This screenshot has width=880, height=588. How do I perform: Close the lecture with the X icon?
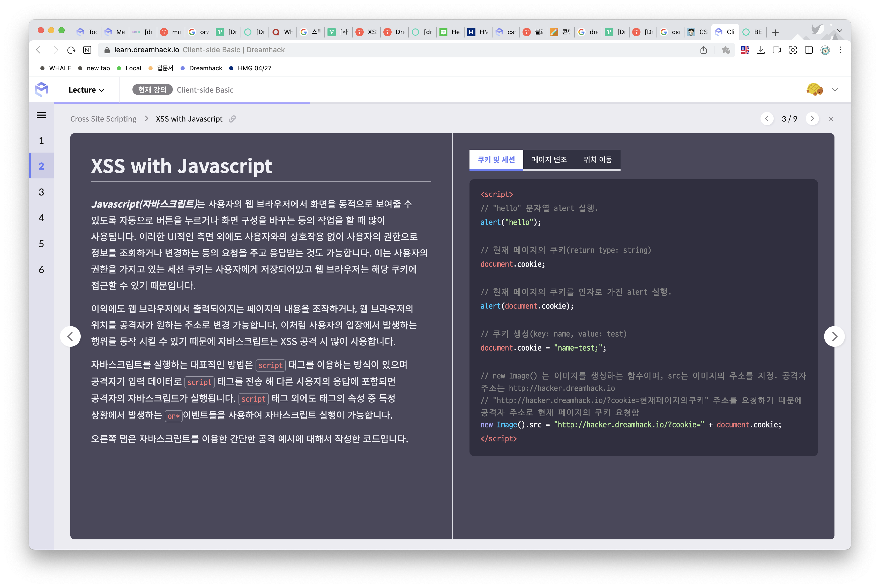click(x=831, y=119)
